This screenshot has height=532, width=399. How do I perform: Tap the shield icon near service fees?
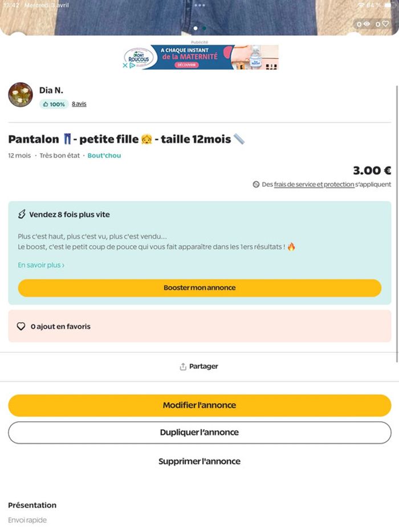(x=256, y=185)
